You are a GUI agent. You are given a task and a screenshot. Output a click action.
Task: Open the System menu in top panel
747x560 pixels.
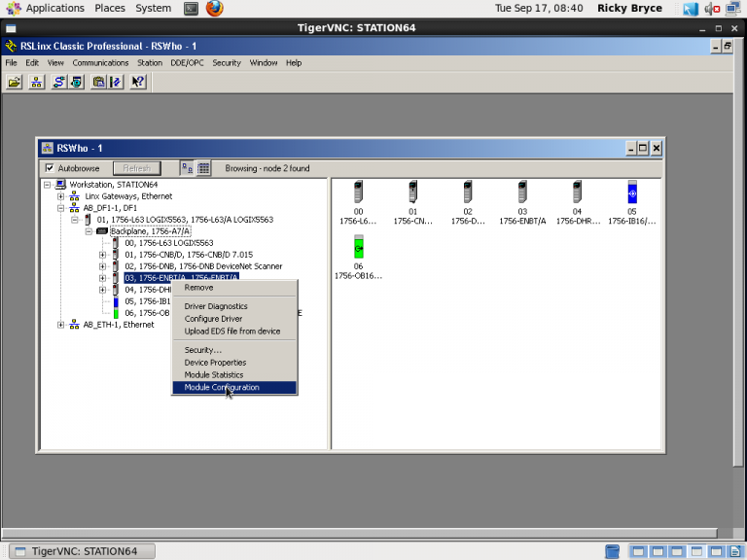coord(153,8)
